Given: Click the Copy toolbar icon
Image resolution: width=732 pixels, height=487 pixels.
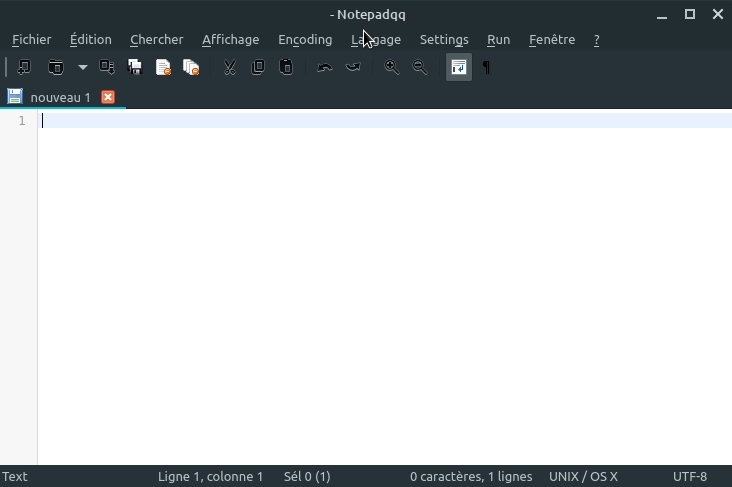Looking at the screenshot, I should click(258, 67).
